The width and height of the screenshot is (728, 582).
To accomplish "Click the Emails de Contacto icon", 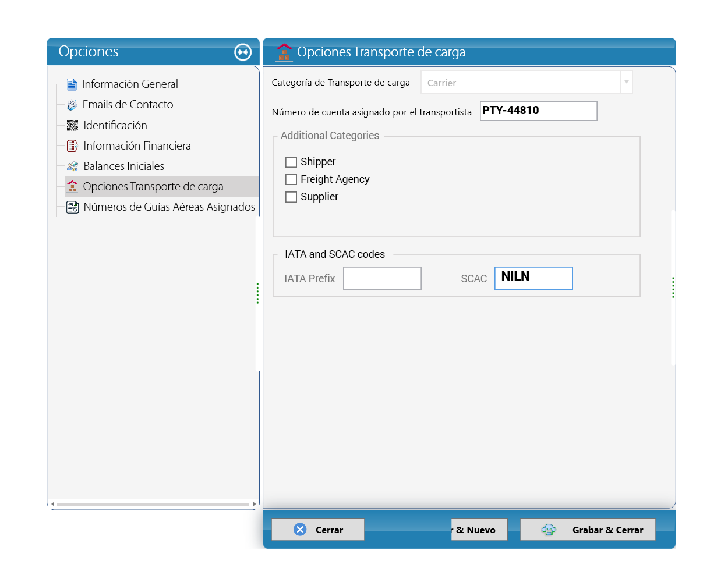I will pos(72,105).
